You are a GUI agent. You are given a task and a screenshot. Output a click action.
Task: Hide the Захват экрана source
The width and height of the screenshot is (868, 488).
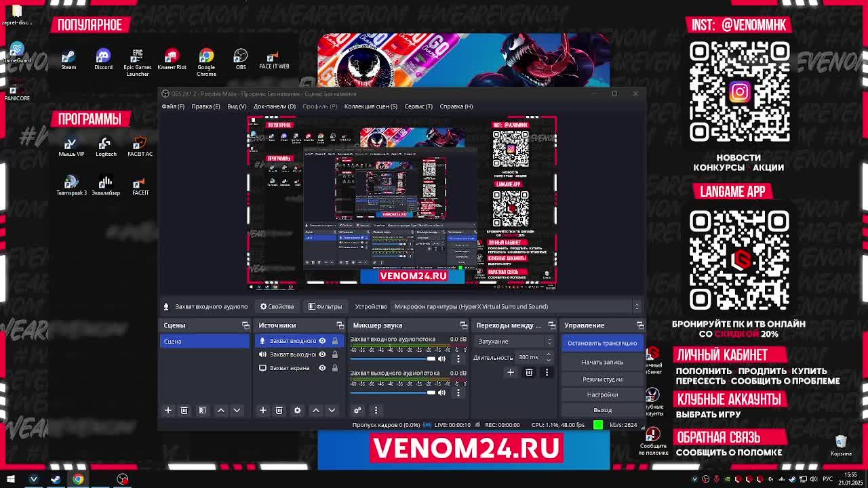pyautogui.click(x=322, y=368)
